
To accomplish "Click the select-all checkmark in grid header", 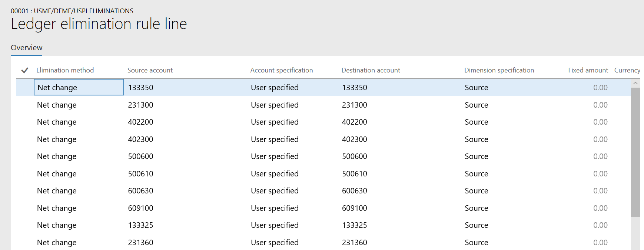I will tap(25, 70).
